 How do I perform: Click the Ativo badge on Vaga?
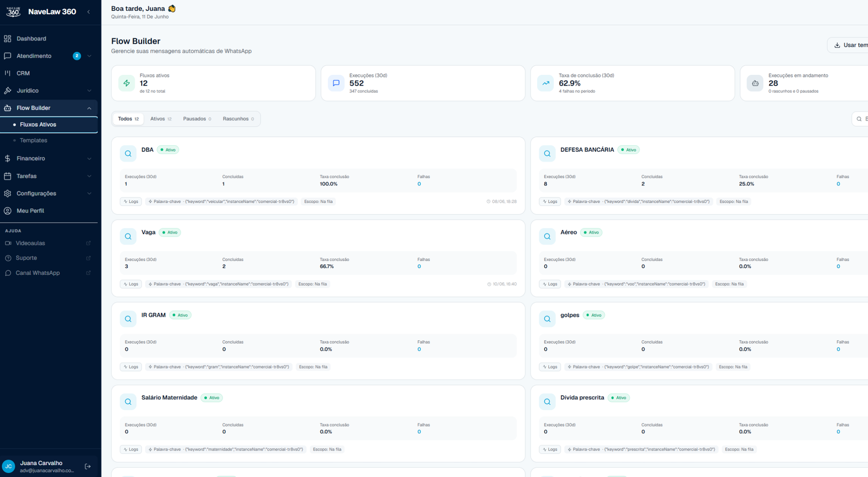[170, 233]
